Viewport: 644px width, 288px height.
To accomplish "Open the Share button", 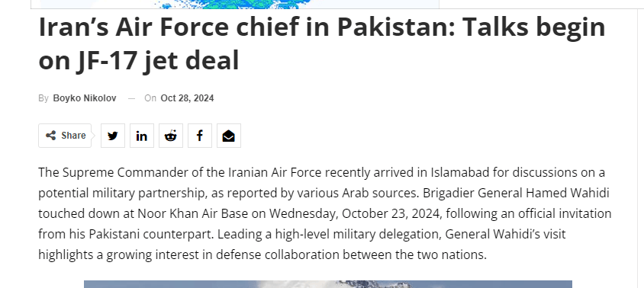I will [x=65, y=136].
